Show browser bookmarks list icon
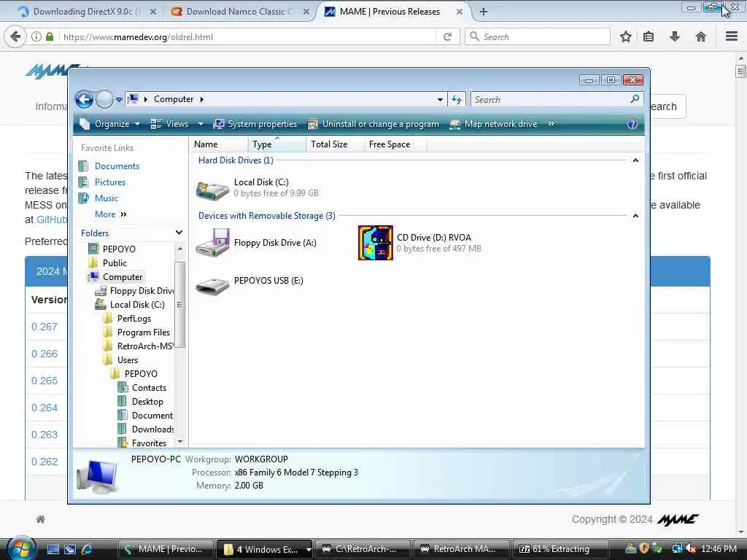 click(649, 36)
